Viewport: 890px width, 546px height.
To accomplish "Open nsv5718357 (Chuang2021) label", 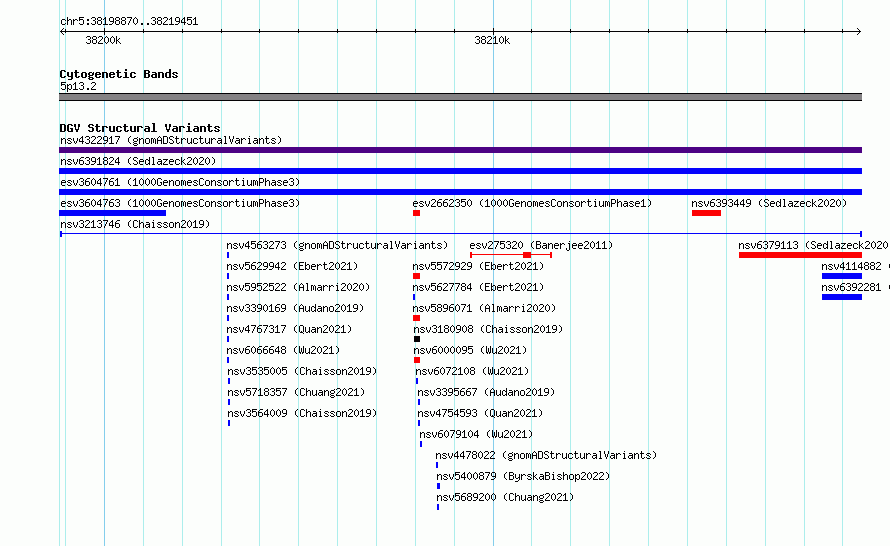I will [x=296, y=392].
